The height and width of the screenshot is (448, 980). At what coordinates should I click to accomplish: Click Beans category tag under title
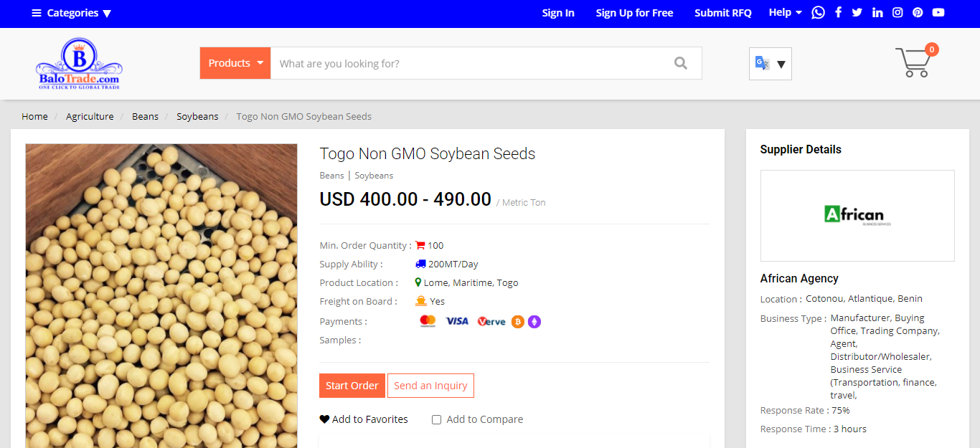331,175
